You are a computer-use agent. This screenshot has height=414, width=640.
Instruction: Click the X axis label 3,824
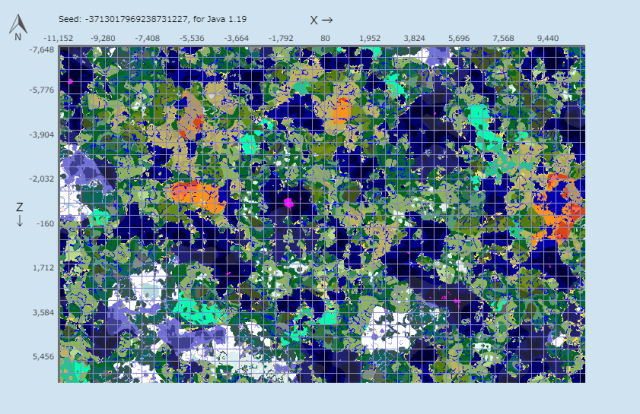[414, 38]
